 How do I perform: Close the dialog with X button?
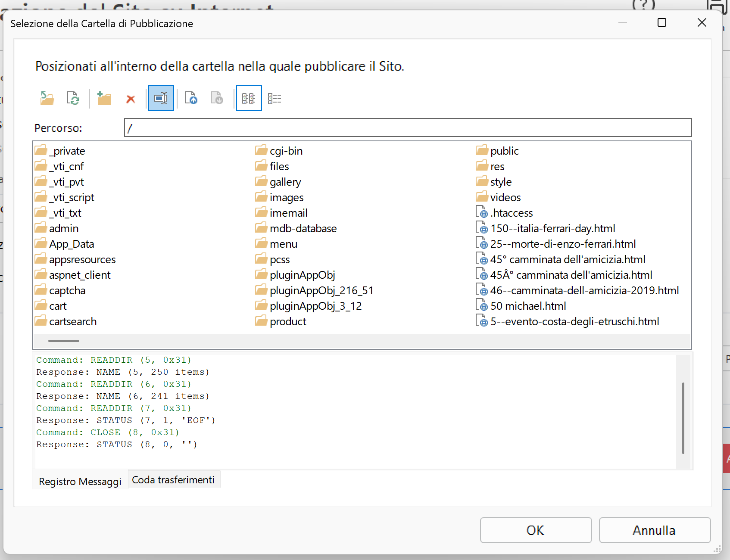click(x=702, y=23)
